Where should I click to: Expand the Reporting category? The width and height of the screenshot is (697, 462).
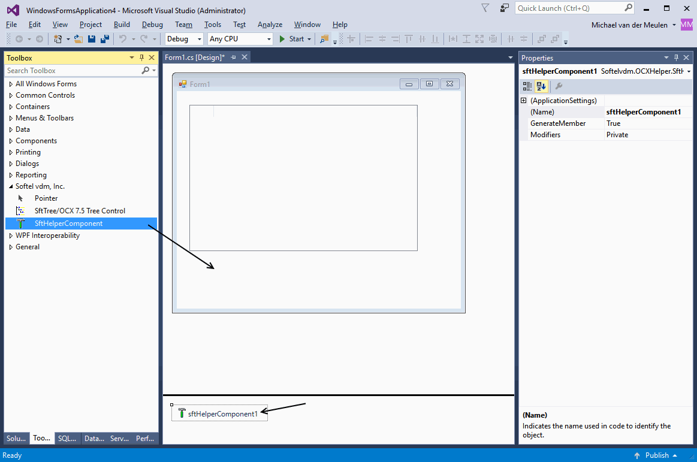[11, 175]
